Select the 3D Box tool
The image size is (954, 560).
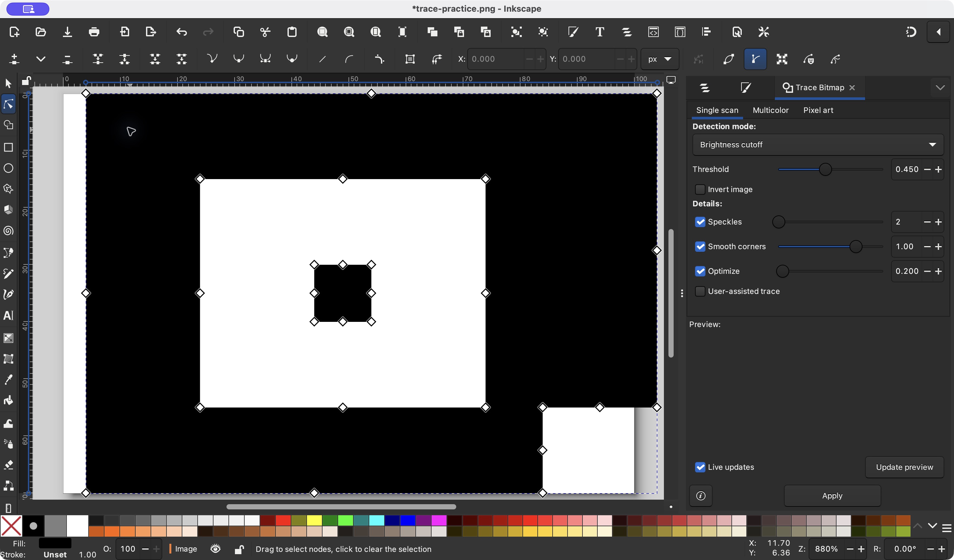pyautogui.click(x=8, y=210)
